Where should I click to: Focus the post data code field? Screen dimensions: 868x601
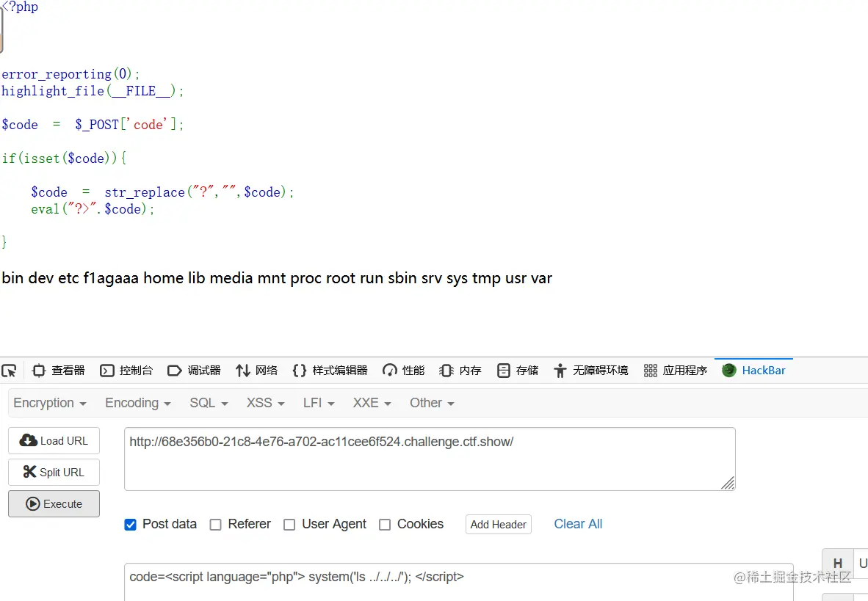coord(459,582)
